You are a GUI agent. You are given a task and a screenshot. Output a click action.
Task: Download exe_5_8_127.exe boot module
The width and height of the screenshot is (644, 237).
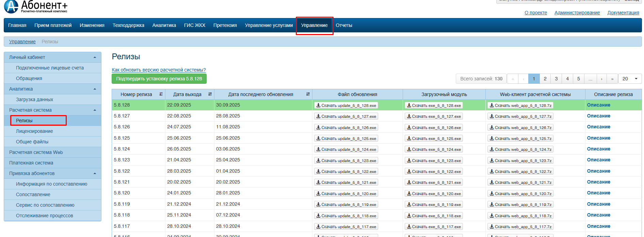point(434,116)
